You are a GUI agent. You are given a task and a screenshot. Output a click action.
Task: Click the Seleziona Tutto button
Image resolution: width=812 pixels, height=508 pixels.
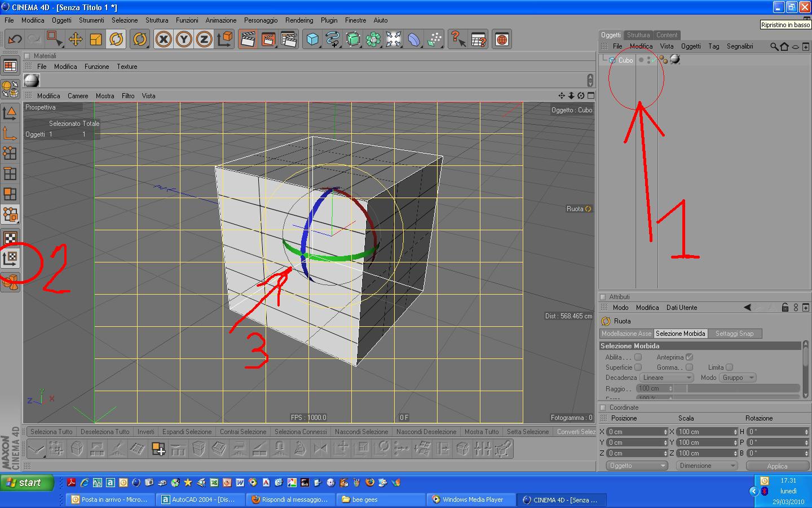[51, 432]
